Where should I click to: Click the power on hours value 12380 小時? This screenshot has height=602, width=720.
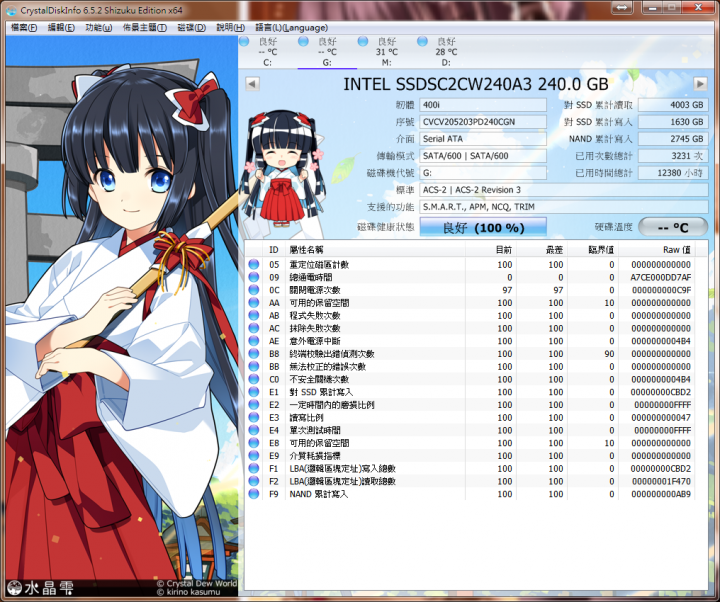click(673, 173)
